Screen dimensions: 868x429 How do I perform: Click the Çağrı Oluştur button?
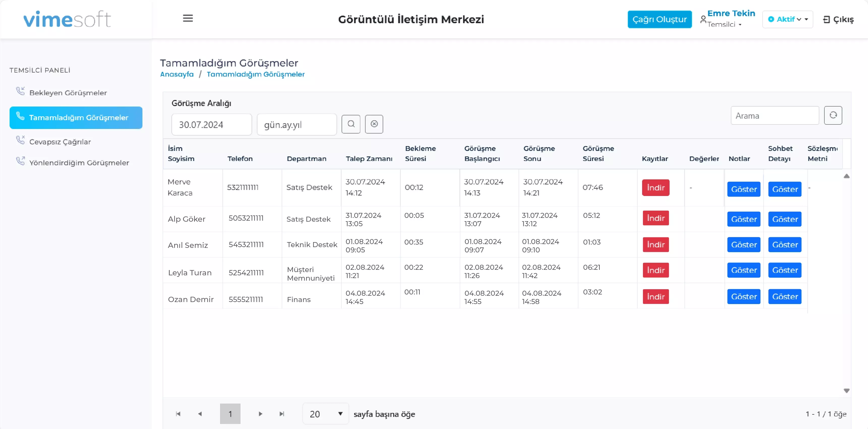point(660,19)
